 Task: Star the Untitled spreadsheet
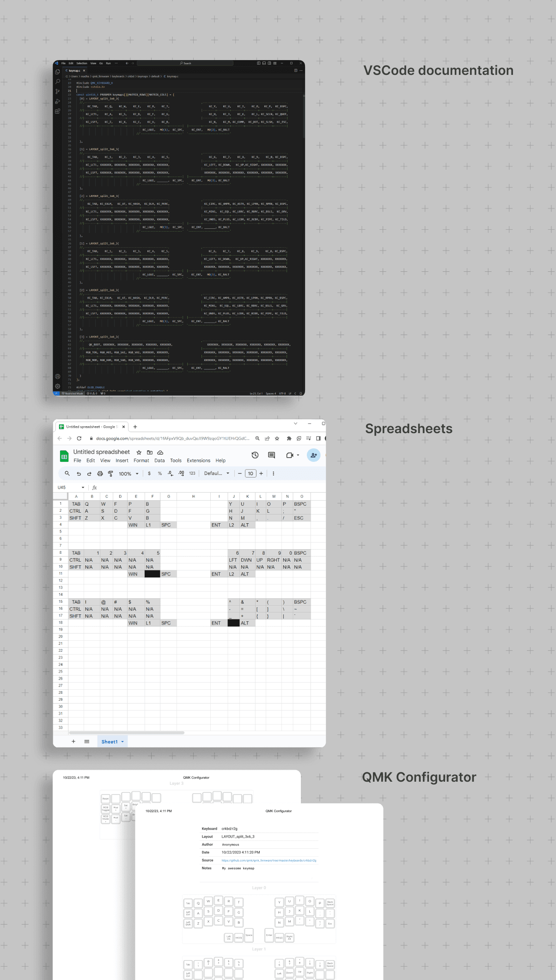(139, 453)
